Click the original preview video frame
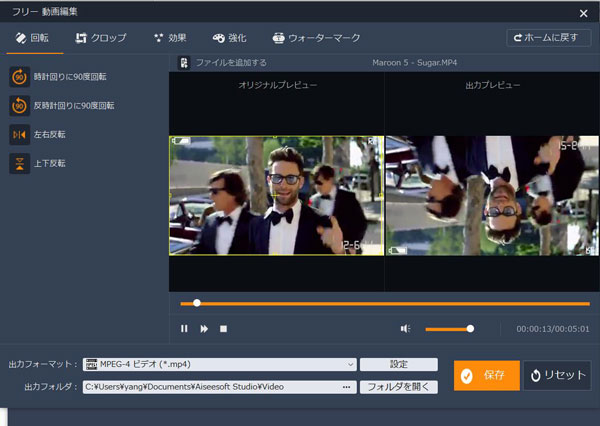 (276, 196)
